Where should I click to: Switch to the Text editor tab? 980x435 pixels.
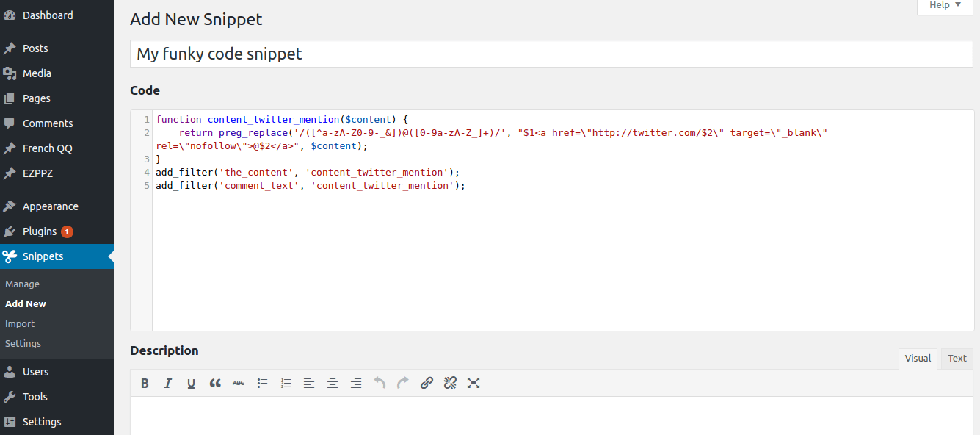click(x=957, y=359)
